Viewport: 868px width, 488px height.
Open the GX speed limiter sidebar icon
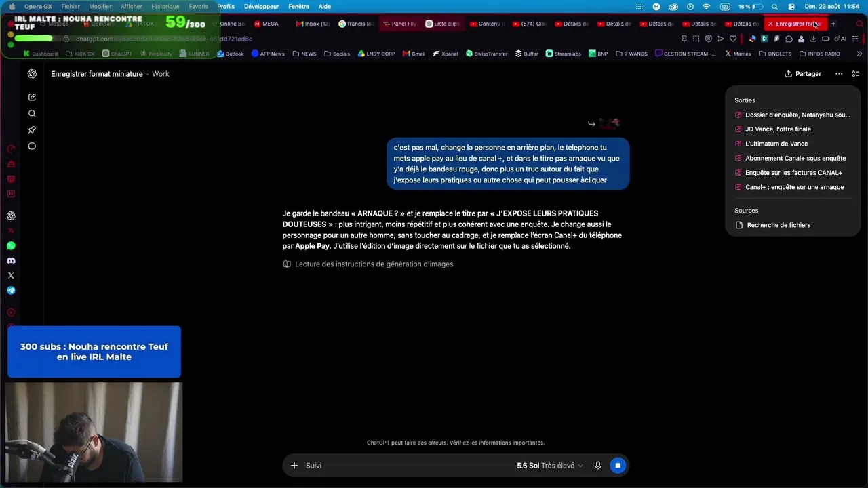(x=11, y=149)
